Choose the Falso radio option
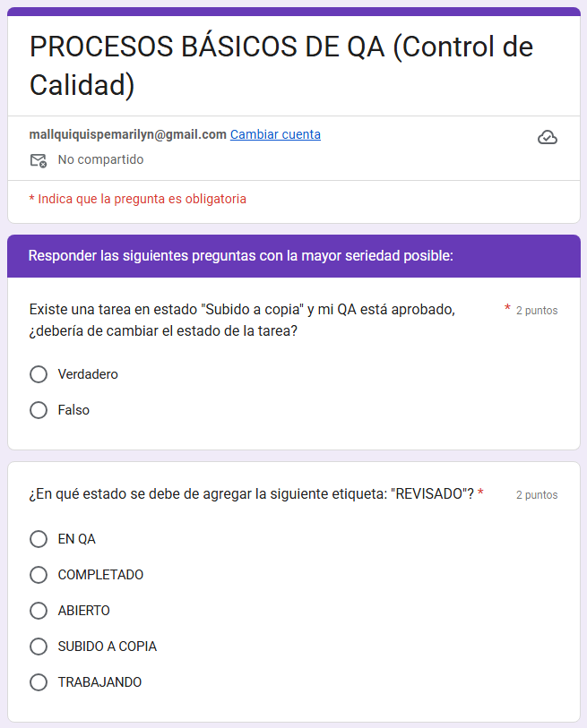 tap(39, 410)
